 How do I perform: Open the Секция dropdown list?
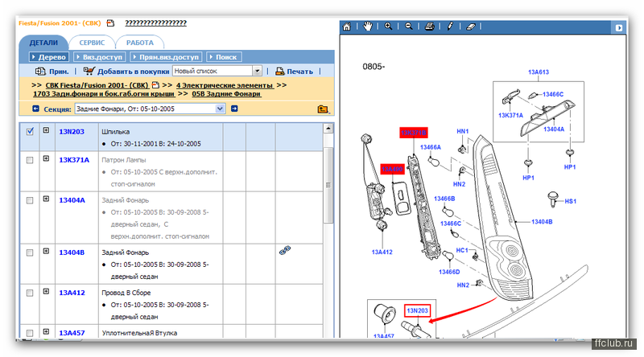point(220,109)
